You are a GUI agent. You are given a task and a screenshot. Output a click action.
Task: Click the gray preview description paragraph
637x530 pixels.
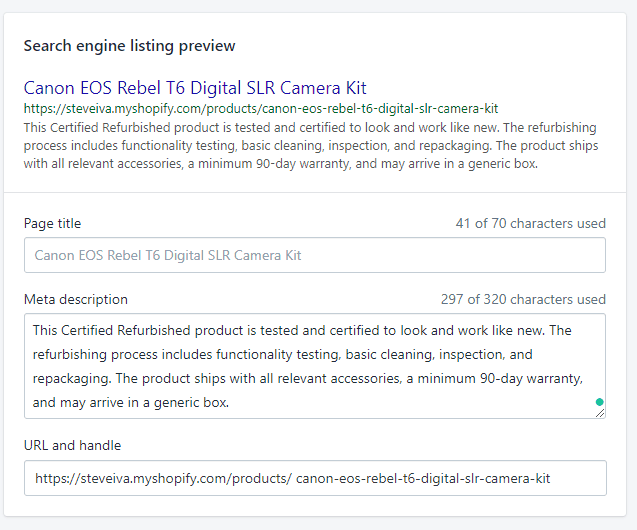(311, 145)
